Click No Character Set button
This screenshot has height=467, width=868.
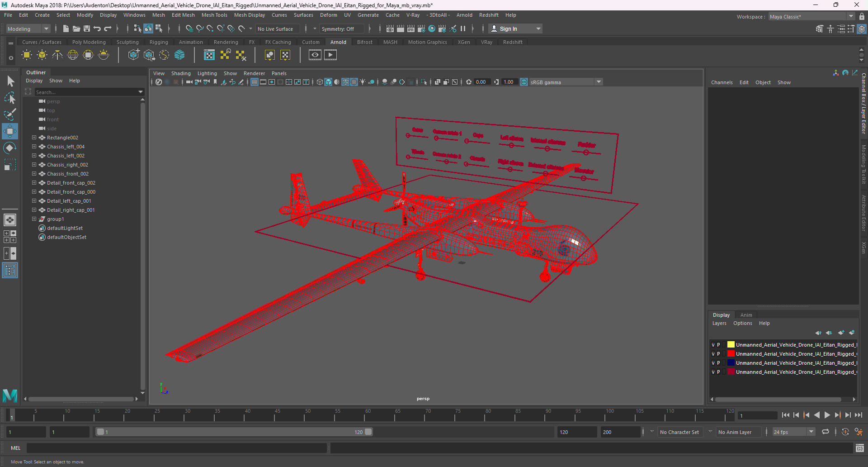[x=679, y=432]
